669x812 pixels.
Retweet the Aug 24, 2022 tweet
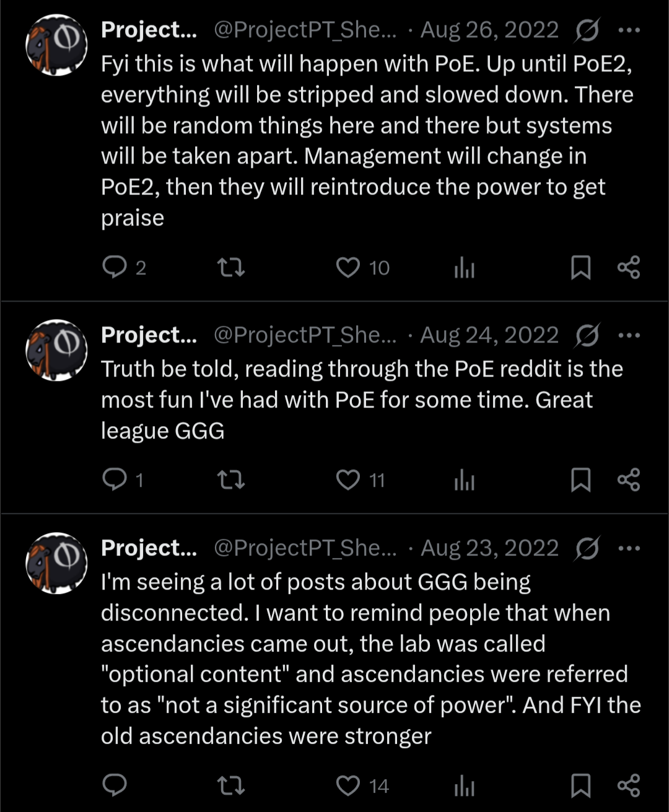click(232, 479)
